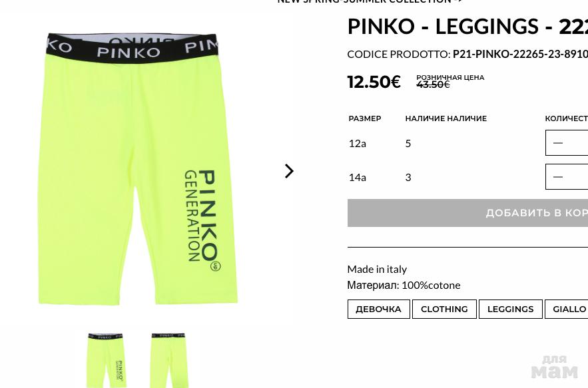Click the main yellow leggings product image
This screenshot has height=388, width=588.
(138, 168)
